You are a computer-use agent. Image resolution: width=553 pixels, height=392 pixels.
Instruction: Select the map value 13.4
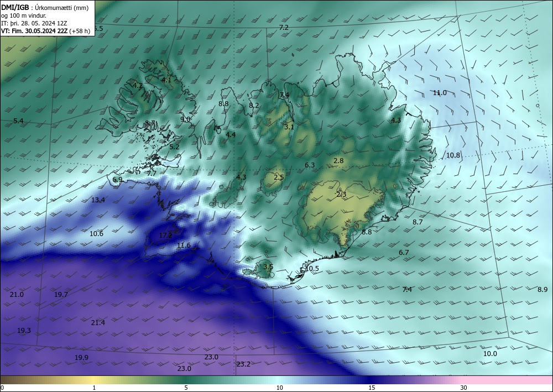(98, 200)
